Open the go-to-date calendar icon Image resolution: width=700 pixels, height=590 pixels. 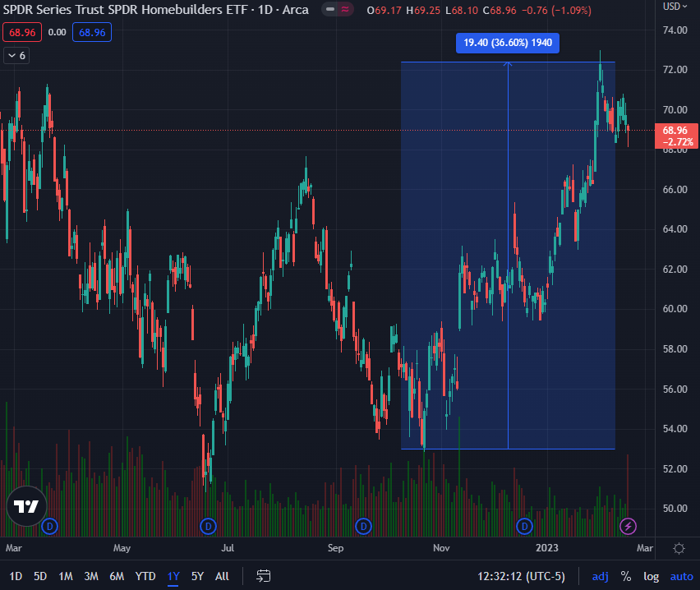tap(264, 576)
